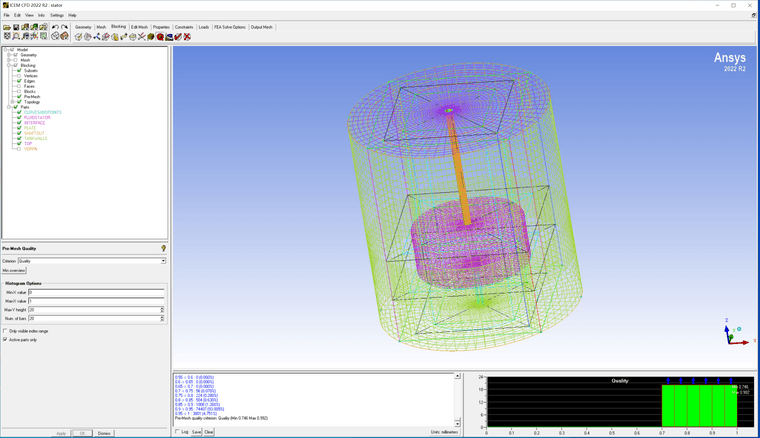The image size is (760, 438).
Task: Click the Max-Y height spinner arrows
Action: click(162, 310)
